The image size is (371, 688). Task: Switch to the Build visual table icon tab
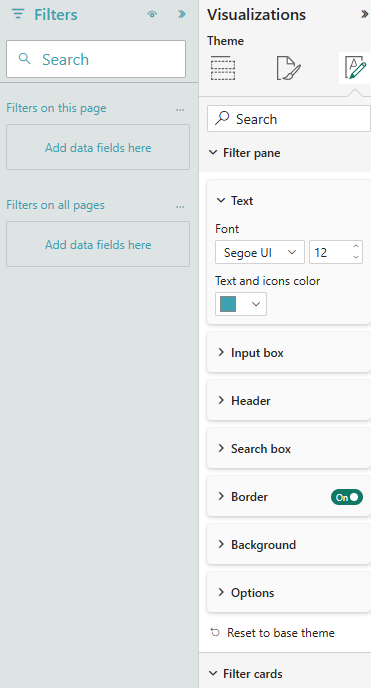(223, 68)
